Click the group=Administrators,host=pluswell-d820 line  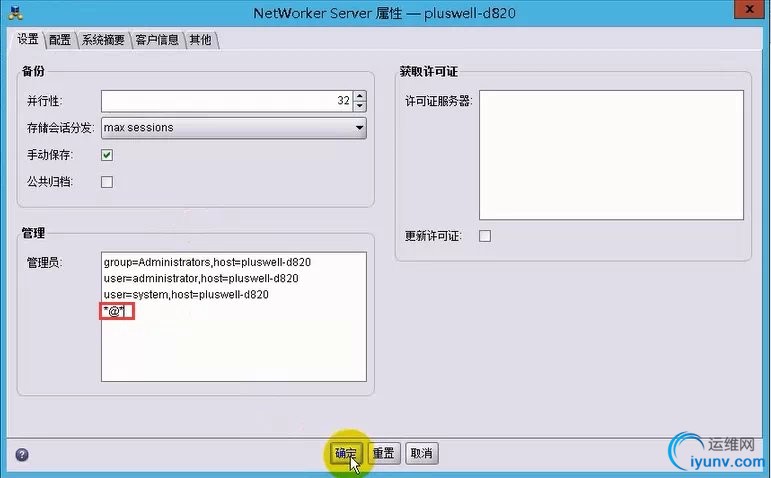tap(207, 262)
